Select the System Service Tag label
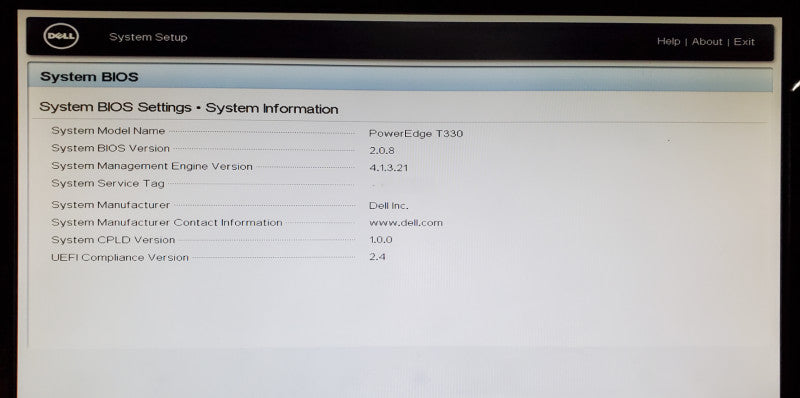The width and height of the screenshot is (800, 398). point(108,184)
